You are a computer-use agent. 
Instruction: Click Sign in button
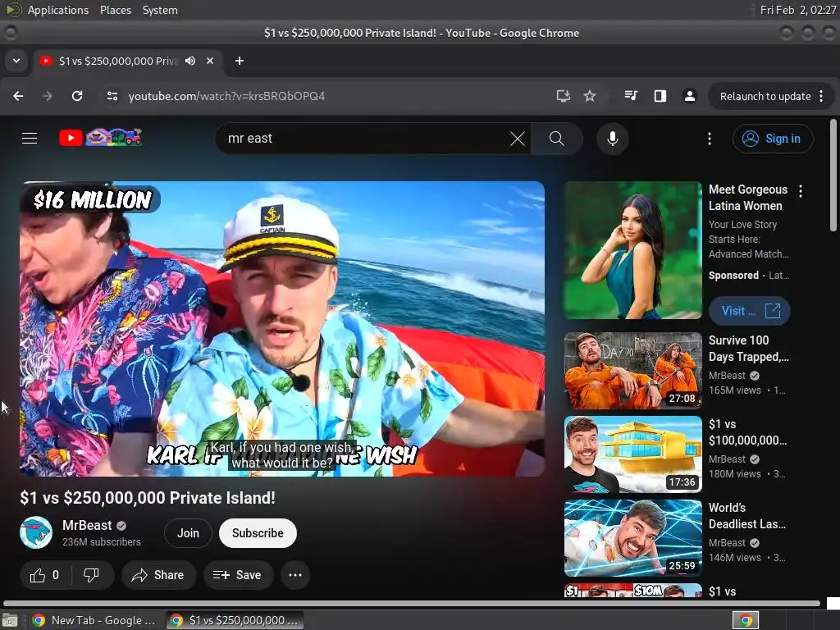[x=773, y=139]
